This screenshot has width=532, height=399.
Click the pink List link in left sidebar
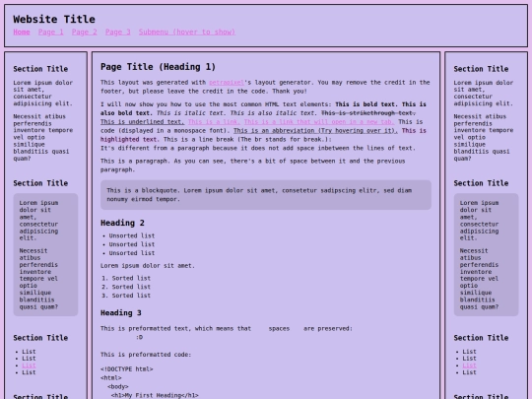point(29,366)
